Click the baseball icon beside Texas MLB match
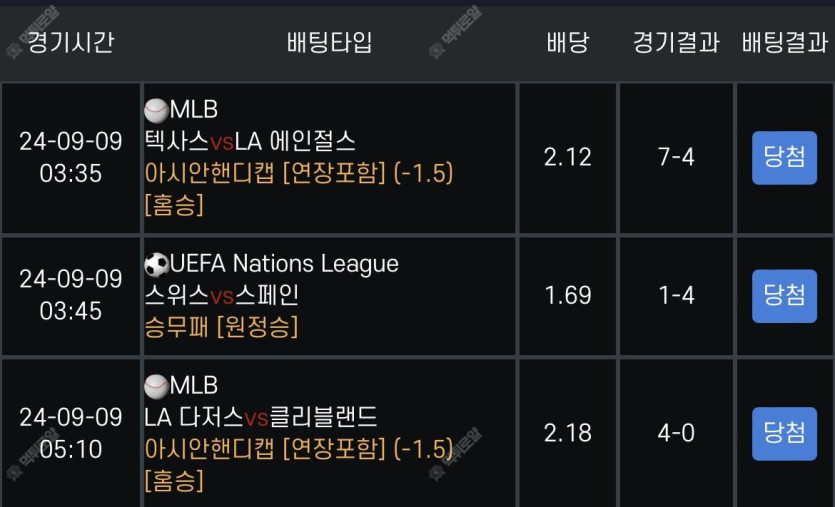The height and width of the screenshot is (507, 835). click(157, 110)
